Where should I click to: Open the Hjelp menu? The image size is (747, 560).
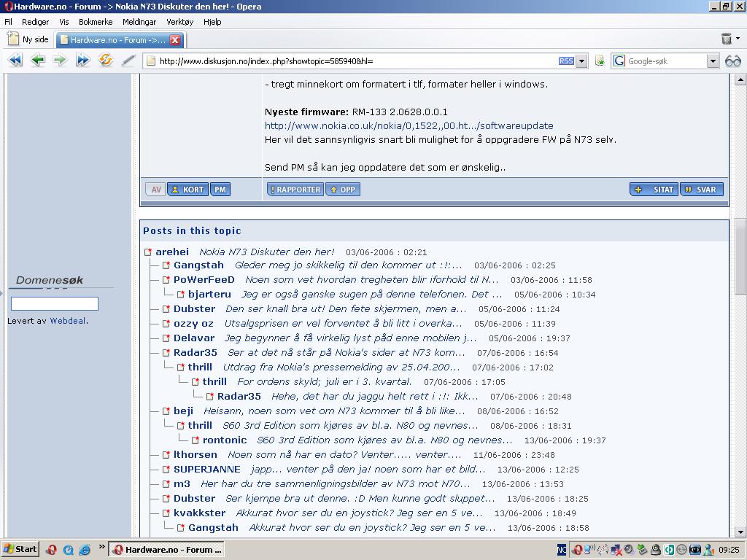pyautogui.click(x=212, y=22)
